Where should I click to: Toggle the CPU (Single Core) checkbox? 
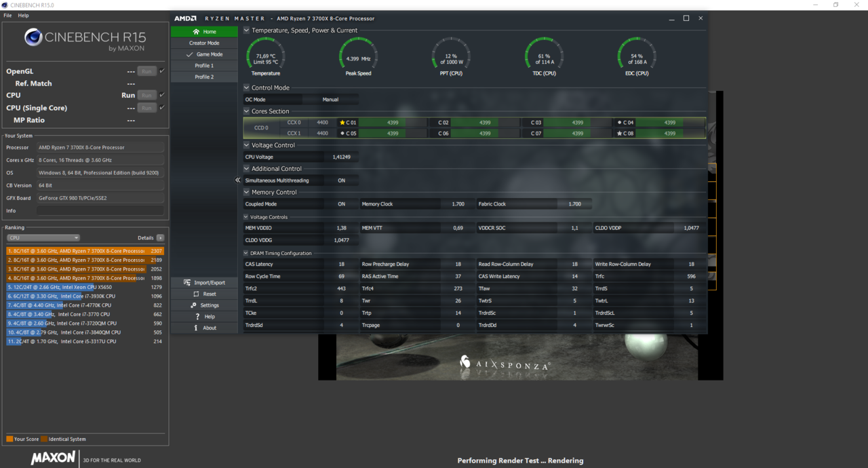pyautogui.click(x=162, y=107)
